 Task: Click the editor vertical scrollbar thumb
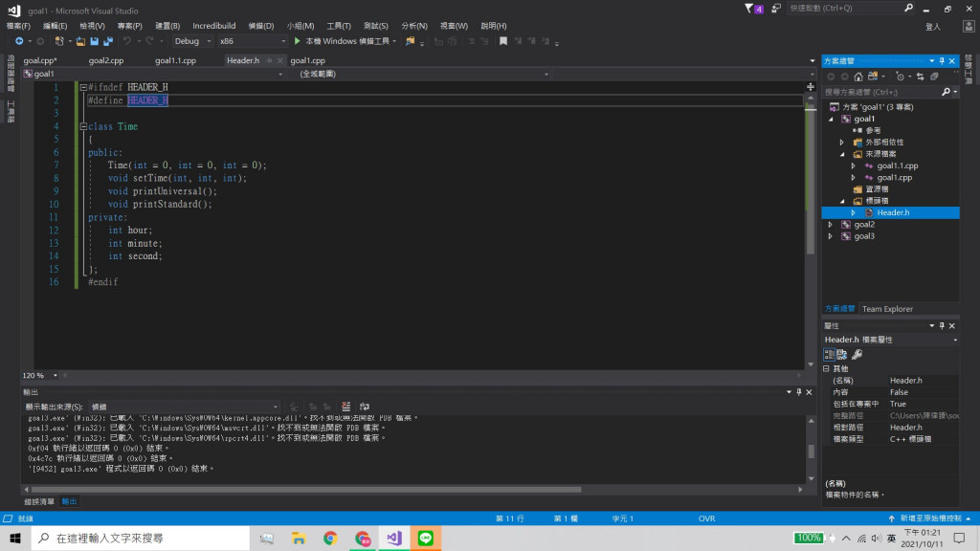click(811, 181)
